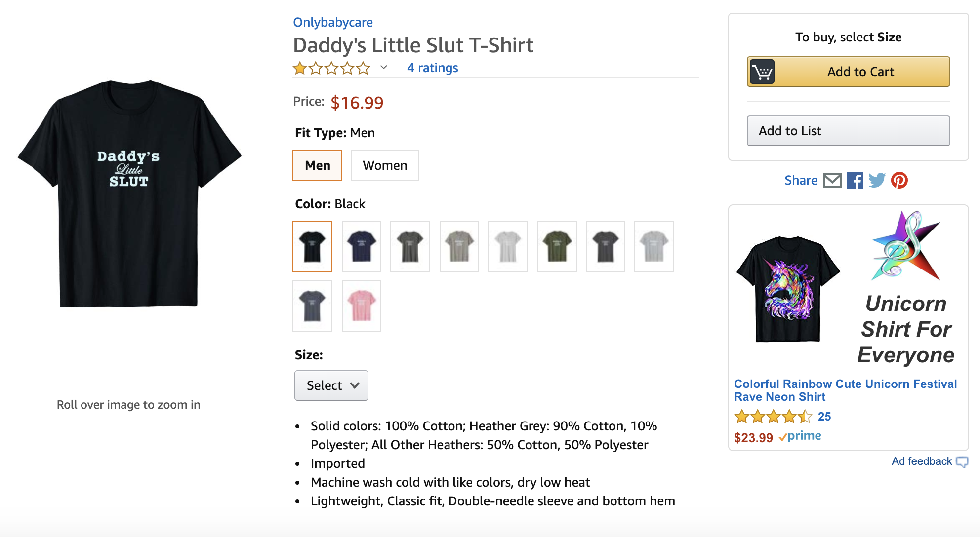Image resolution: width=980 pixels, height=537 pixels.
Task: Click the star rating icons under title
Action: [331, 68]
